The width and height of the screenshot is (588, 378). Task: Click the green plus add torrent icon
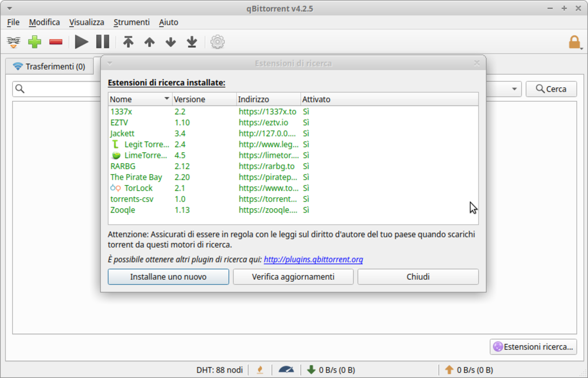pyautogui.click(x=34, y=42)
